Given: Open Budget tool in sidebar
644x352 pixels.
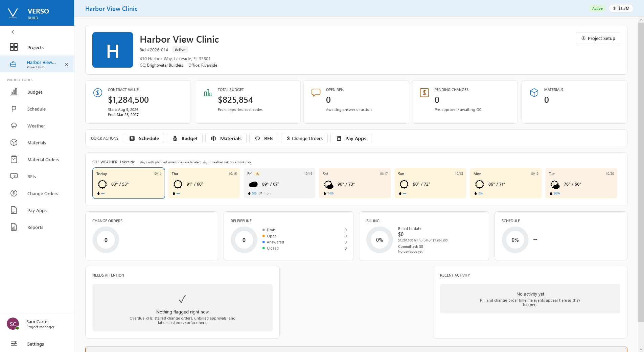Looking at the screenshot, I should click(x=37, y=92).
